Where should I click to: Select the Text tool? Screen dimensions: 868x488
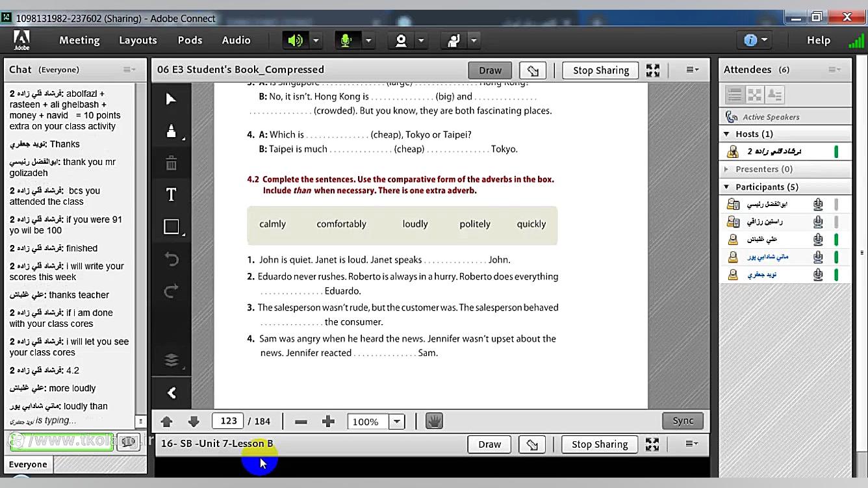[171, 195]
